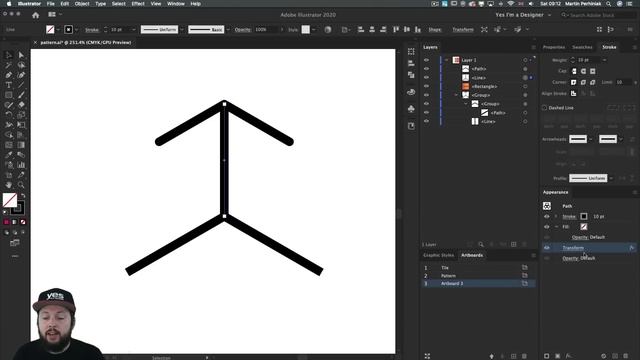
Task: Select the Hand tool
Action: pos(9,185)
